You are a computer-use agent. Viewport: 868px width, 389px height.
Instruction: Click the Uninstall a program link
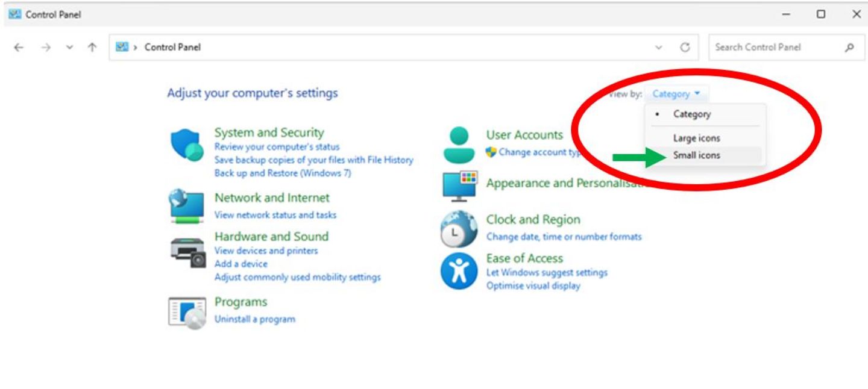pos(255,319)
